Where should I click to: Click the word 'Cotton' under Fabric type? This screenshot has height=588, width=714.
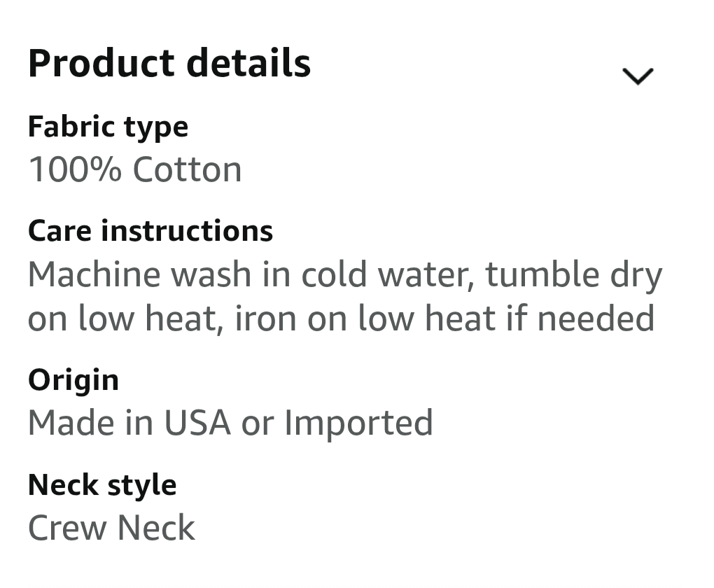tap(187, 170)
